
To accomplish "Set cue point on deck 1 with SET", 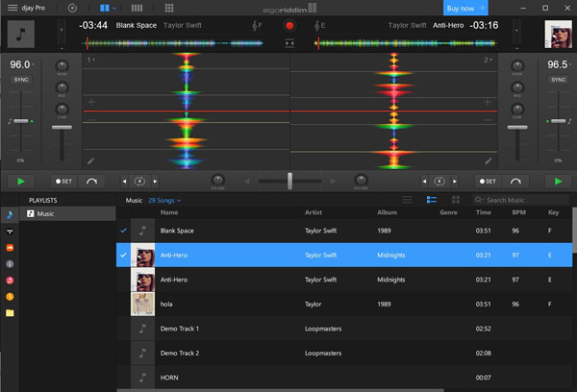I will [64, 181].
